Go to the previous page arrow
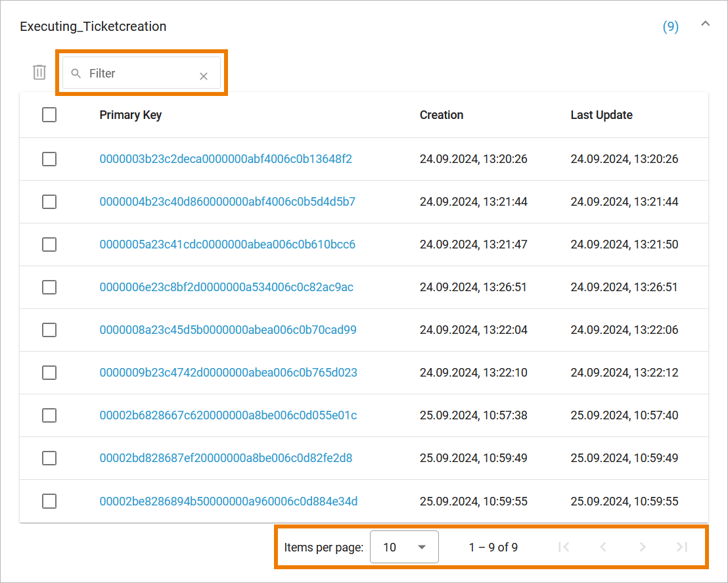Image resolution: width=728 pixels, height=583 pixels. 603,547
